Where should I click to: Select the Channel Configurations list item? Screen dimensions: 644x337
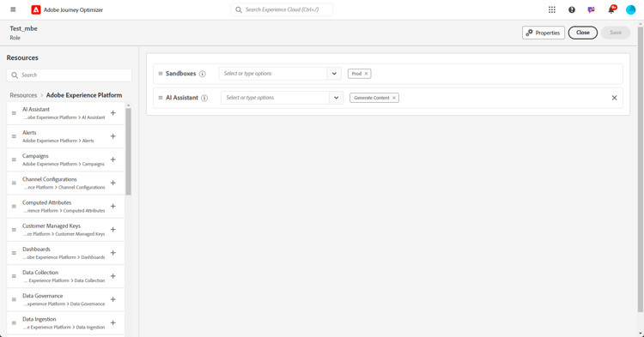click(x=66, y=183)
